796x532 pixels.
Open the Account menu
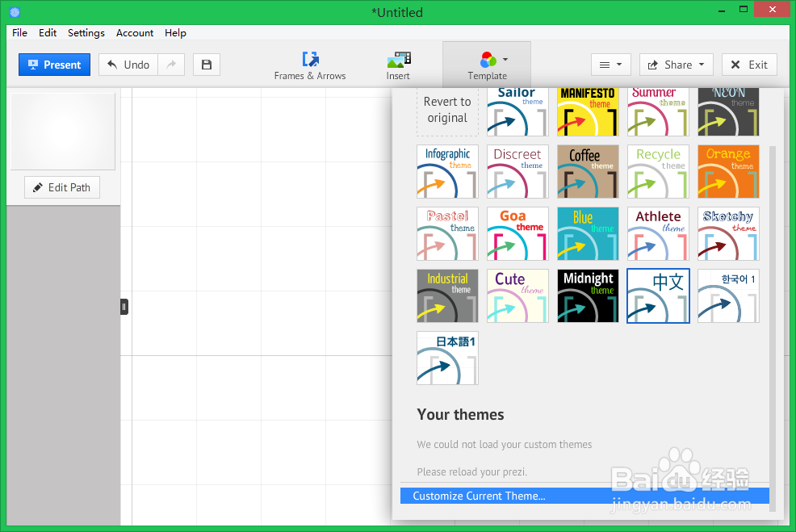point(135,32)
